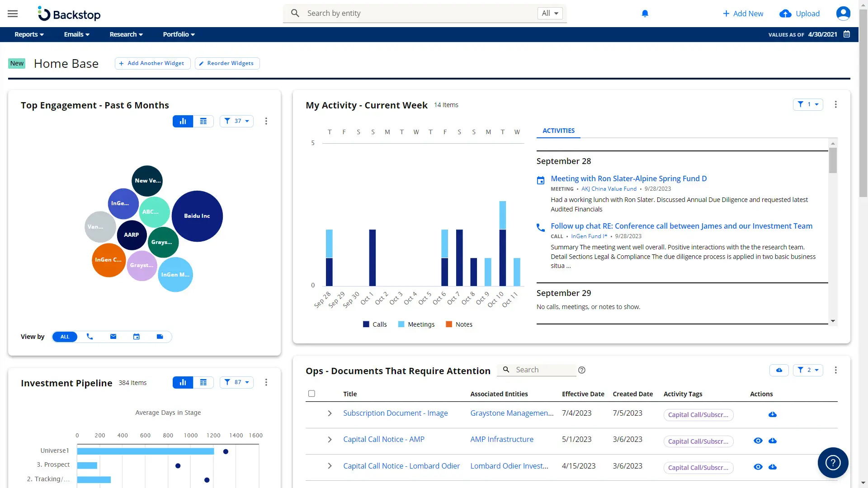Download the Subscription Document - Image file
Screen dimensions: 868x488
coord(773,414)
